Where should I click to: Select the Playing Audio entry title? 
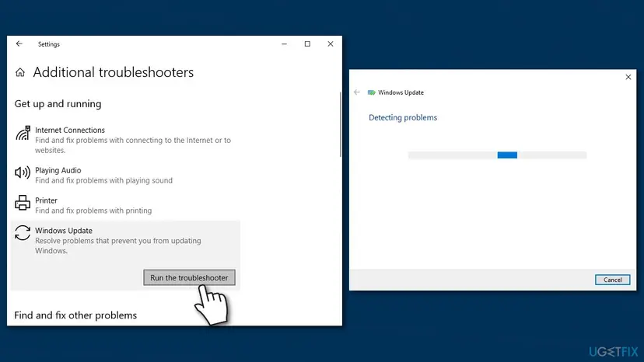pos(58,170)
